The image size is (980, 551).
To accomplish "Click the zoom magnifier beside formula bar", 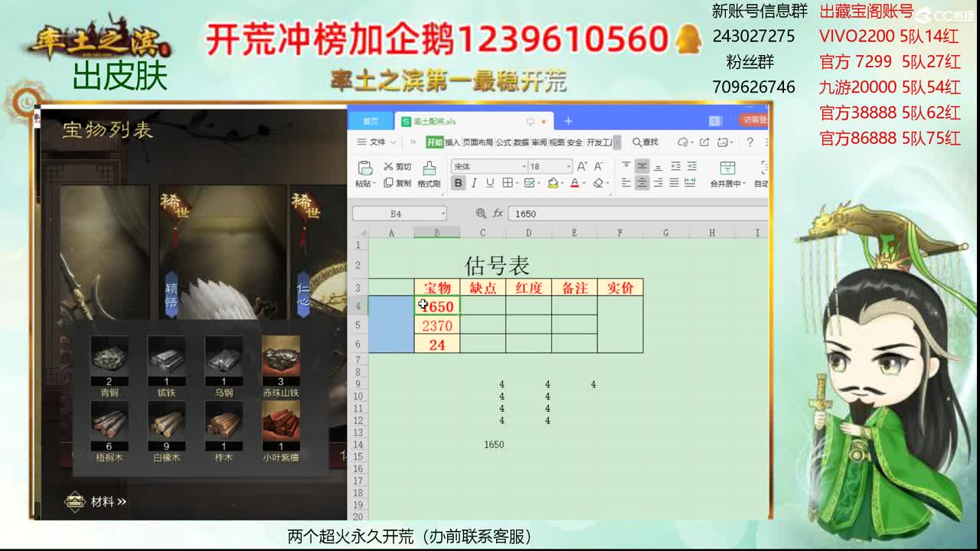I will 481,214.
